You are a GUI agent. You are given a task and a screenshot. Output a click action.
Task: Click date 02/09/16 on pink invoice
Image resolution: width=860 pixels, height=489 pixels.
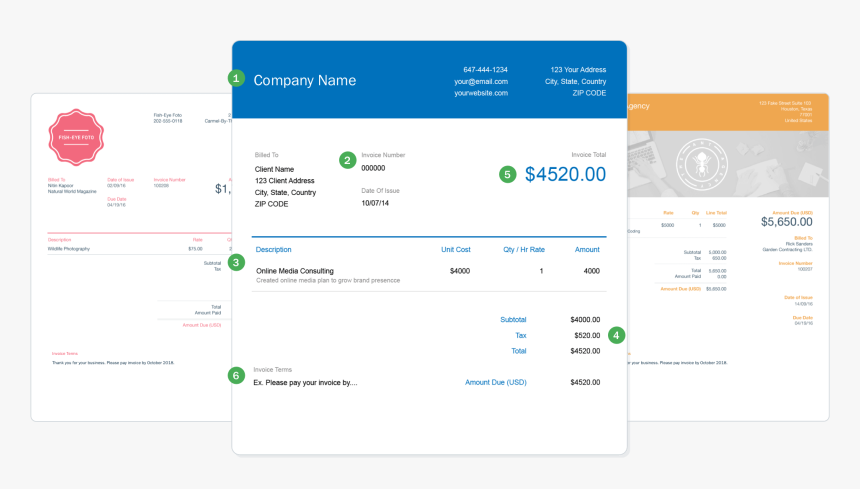(116, 186)
